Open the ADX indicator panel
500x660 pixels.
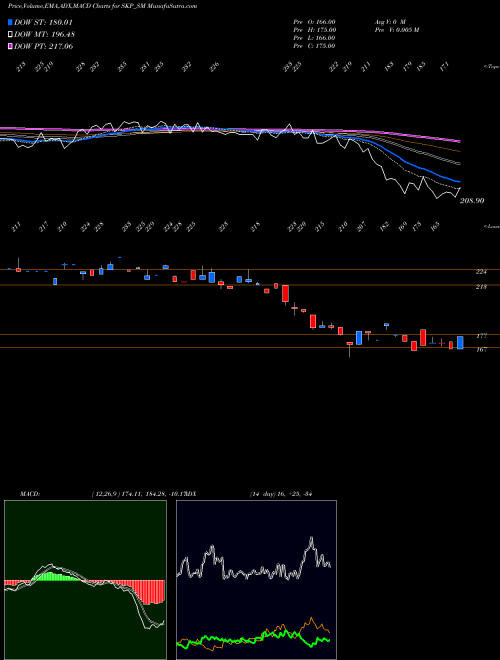256,580
